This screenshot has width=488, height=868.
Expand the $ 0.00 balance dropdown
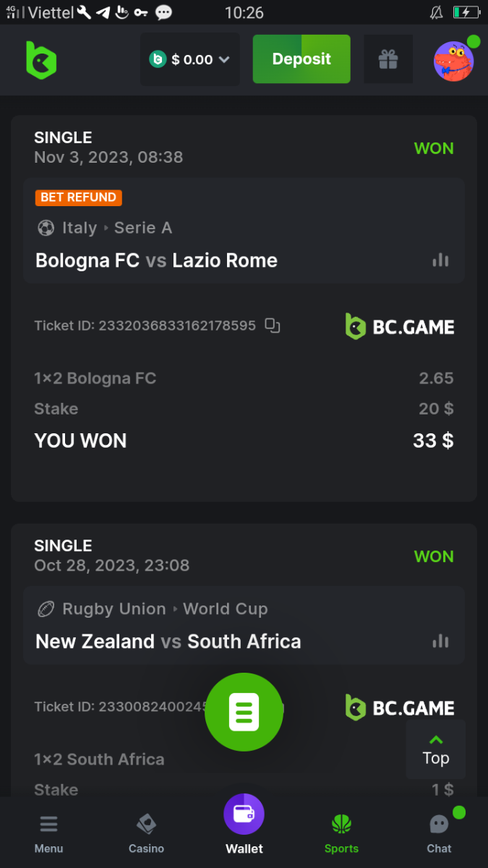point(189,59)
